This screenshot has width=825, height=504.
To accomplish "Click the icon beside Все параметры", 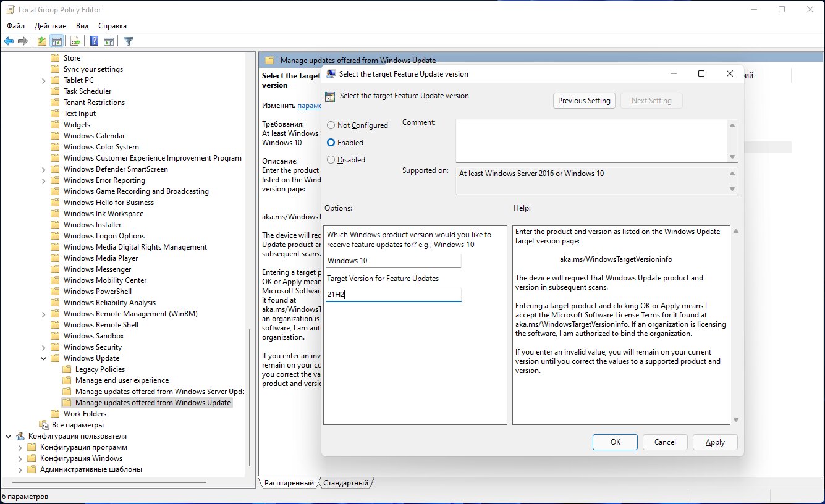I will coord(43,425).
